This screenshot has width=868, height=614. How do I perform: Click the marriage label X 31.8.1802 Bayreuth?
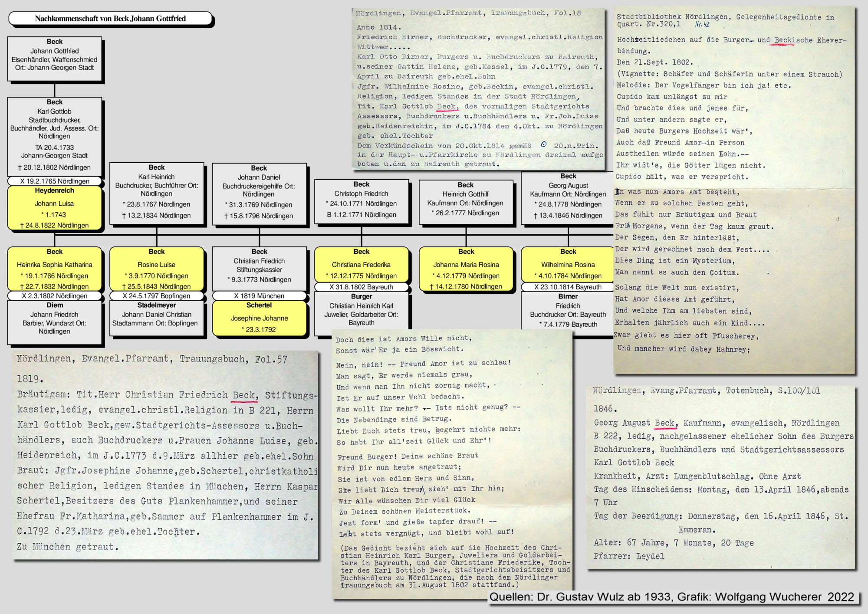[x=362, y=287]
